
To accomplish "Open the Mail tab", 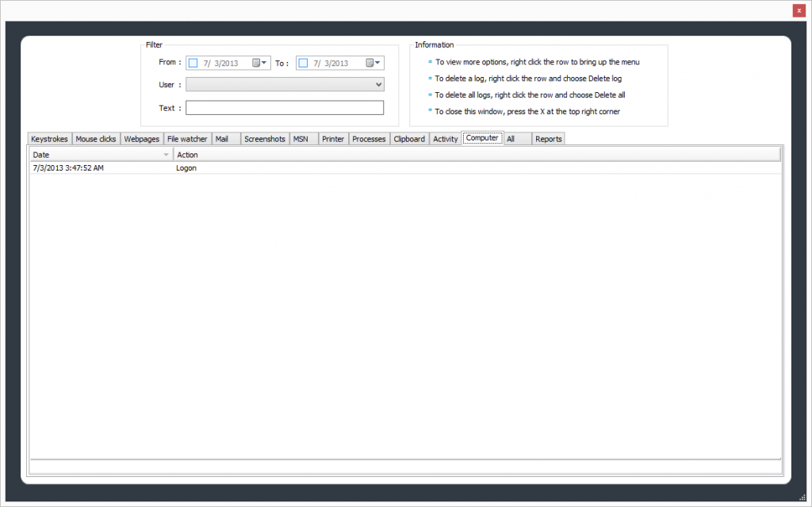I will (x=222, y=139).
